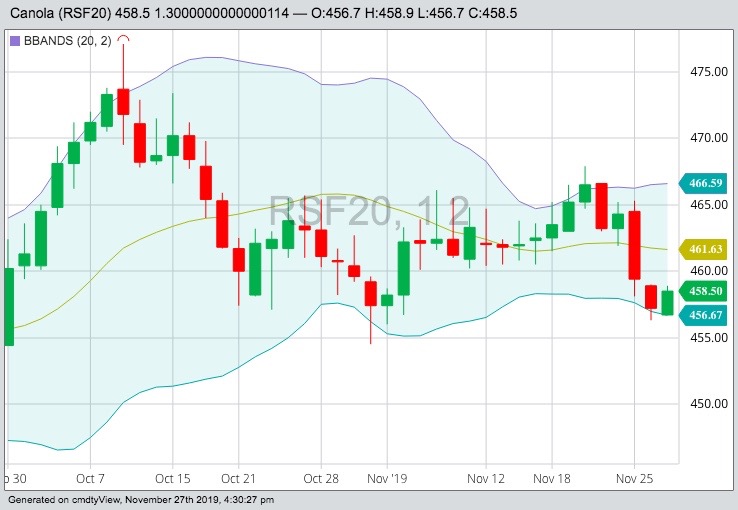This screenshot has width=738, height=510.
Task: Choose the Nov 18 date axis label
Action: pyautogui.click(x=552, y=478)
